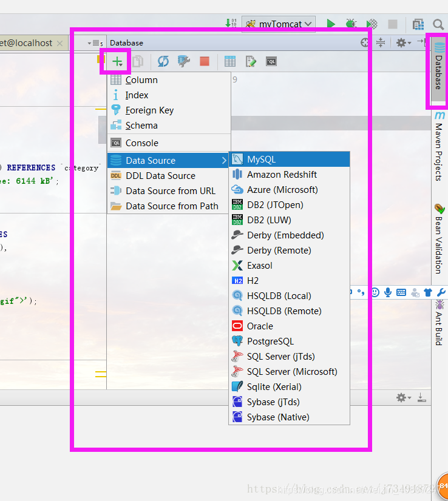This screenshot has width=448, height=501.
Task: Run with Coverage icon
Action: coord(372,24)
